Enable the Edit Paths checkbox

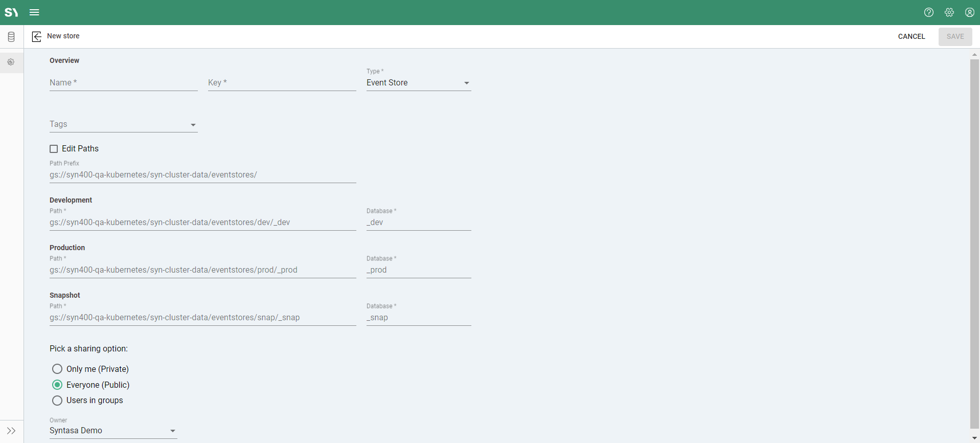(54, 149)
